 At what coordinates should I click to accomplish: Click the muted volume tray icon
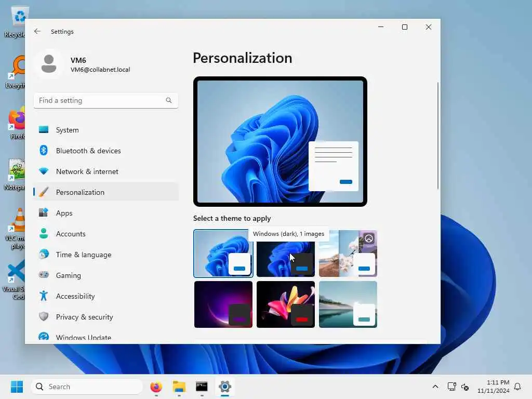465,387
